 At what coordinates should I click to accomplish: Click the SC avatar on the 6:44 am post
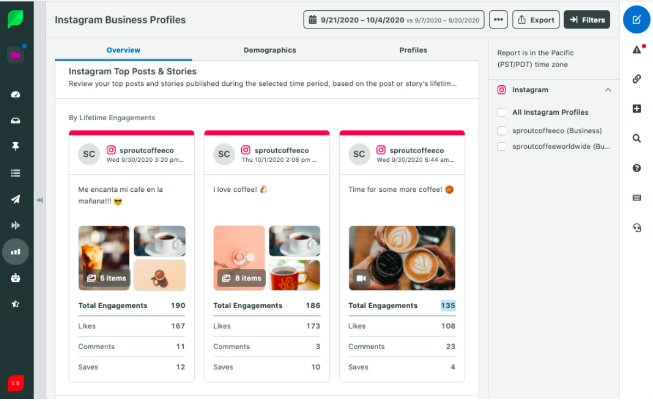[x=359, y=154]
